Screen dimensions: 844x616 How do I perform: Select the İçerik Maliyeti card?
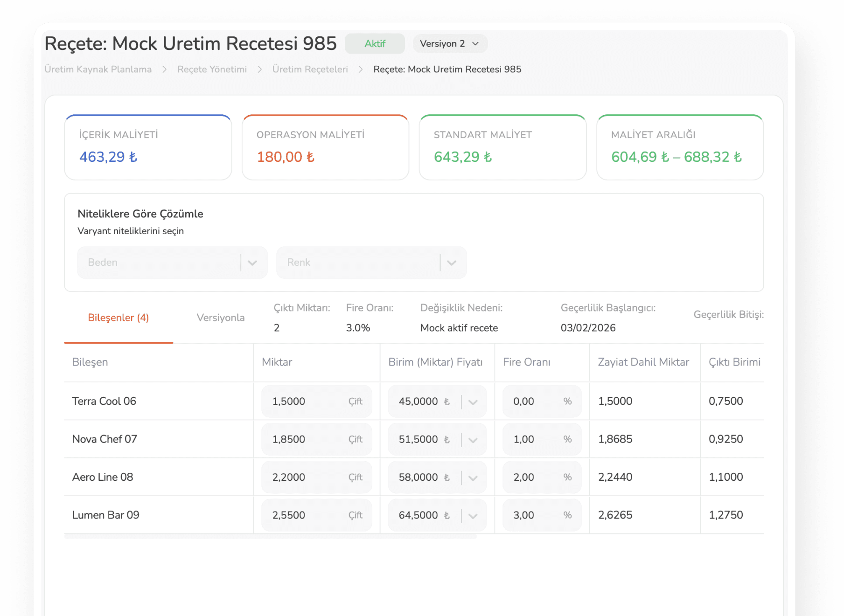(x=148, y=147)
